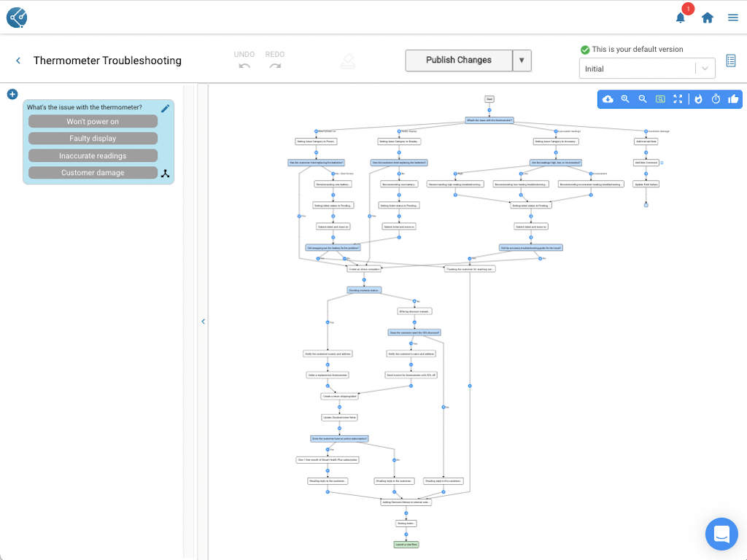Zoom out of the flowchart

tap(643, 99)
